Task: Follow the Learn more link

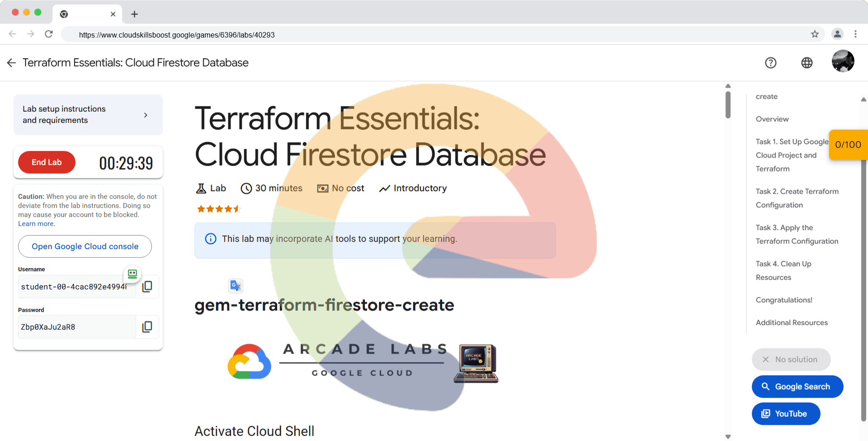Action: [37, 224]
